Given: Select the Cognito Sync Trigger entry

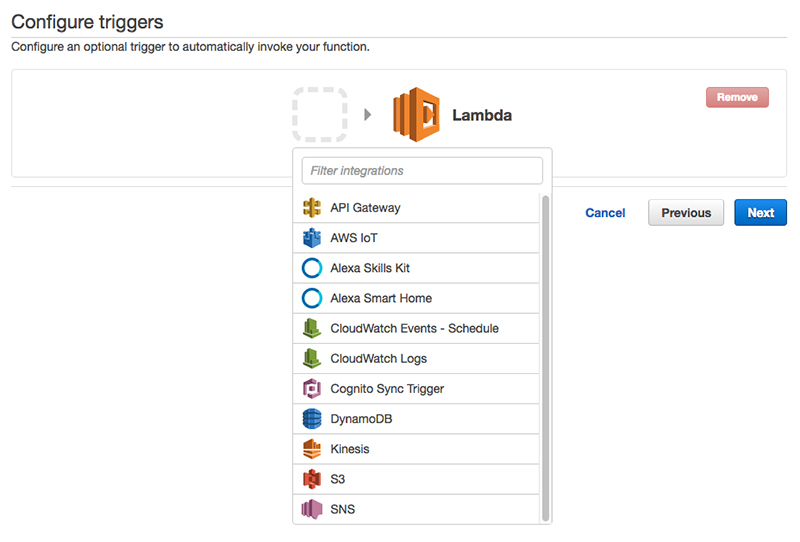Looking at the screenshot, I should (387, 389).
